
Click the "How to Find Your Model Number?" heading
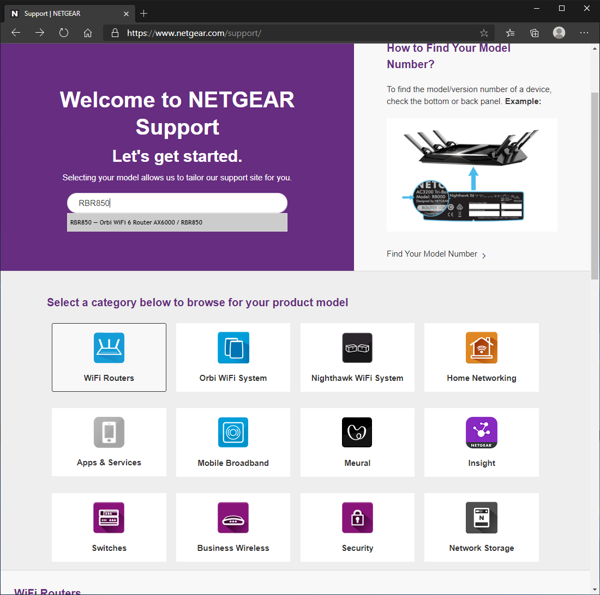[x=448, y=56]
